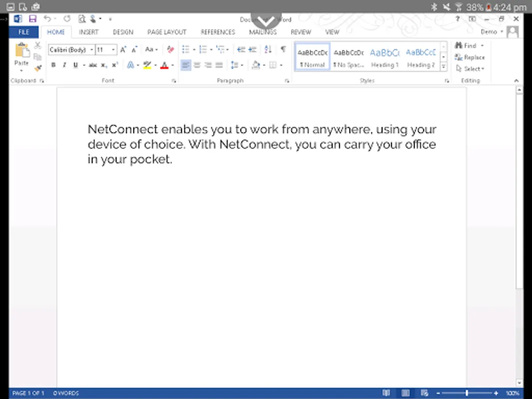Apply the Normal style
The height and width of the screenshot is (399, 532).
(x=313, y=57)
